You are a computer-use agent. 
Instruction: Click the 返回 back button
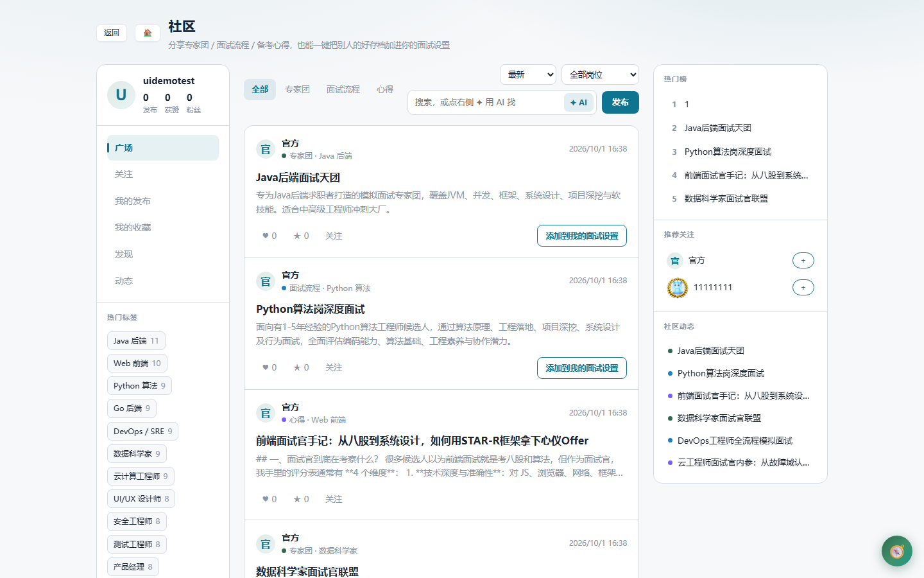112,33
